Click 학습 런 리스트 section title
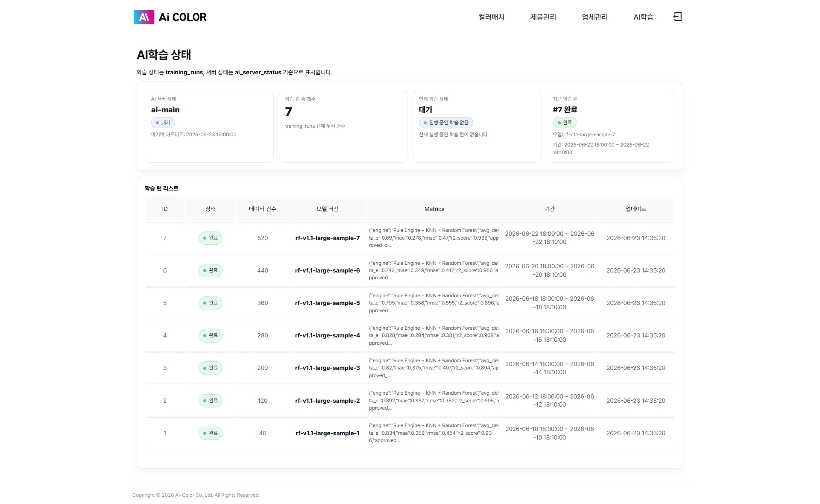 (161, 188)
